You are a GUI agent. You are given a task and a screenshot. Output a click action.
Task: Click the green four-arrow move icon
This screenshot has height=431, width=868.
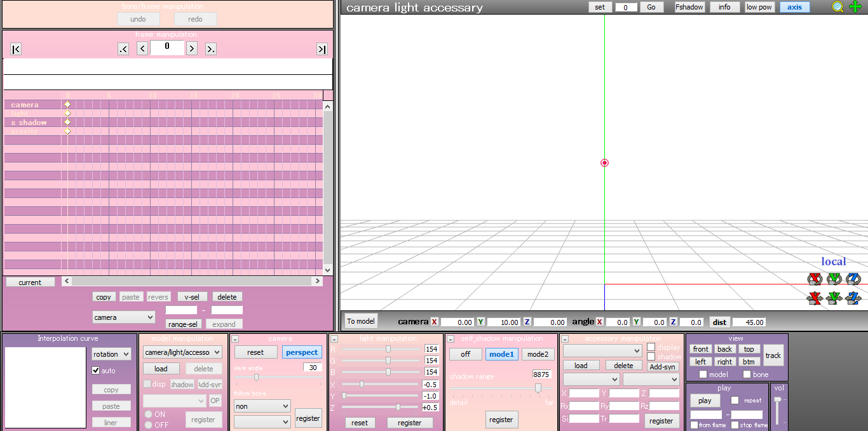click(855, 7)
